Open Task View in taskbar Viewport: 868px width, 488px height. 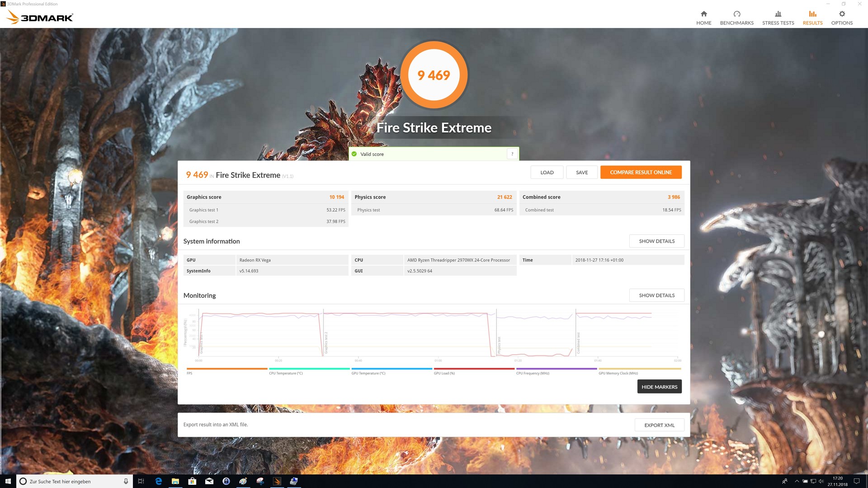coord(141,481)
